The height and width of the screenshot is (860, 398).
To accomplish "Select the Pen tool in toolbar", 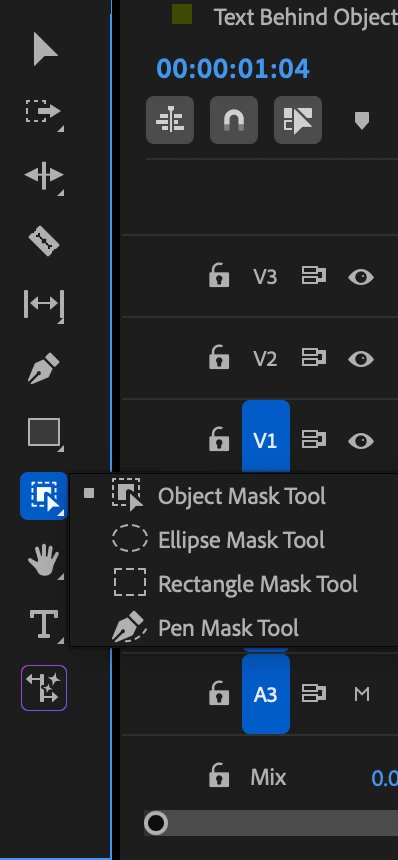I will click(x=44, y=368).
